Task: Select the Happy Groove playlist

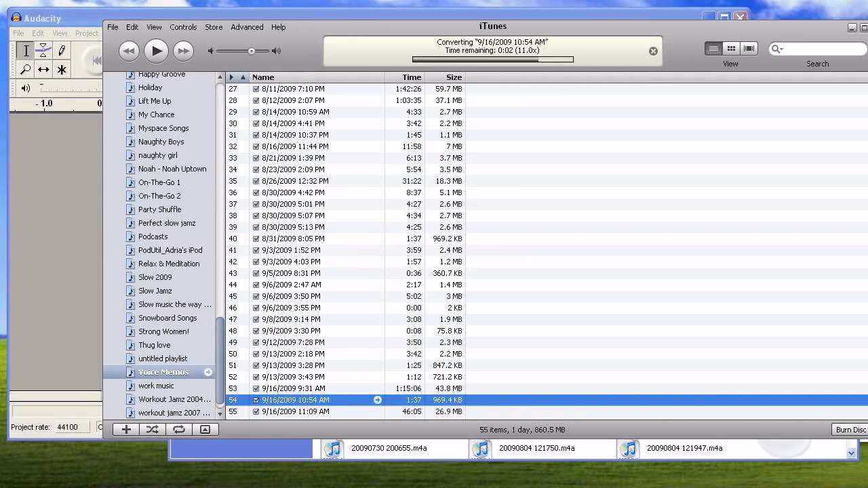Action: click(161, 74)
